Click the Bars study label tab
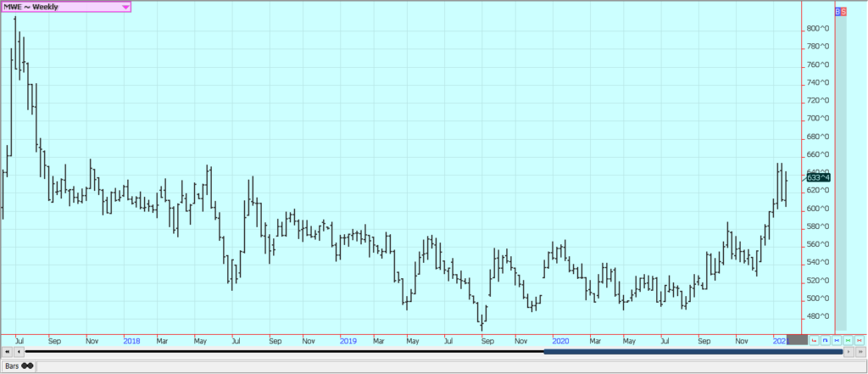Image resolution: width=868 pixels, height=374 pixels. [x=19, y=366]
